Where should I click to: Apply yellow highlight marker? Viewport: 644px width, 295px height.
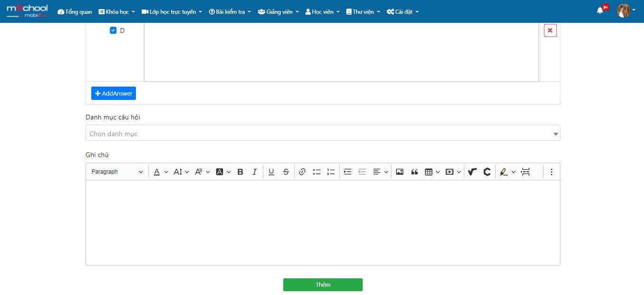pos(504,172)
